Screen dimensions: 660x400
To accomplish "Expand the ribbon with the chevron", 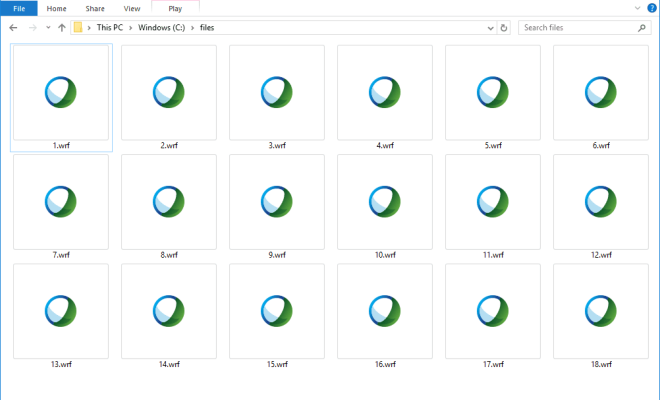I will [638, 8].
